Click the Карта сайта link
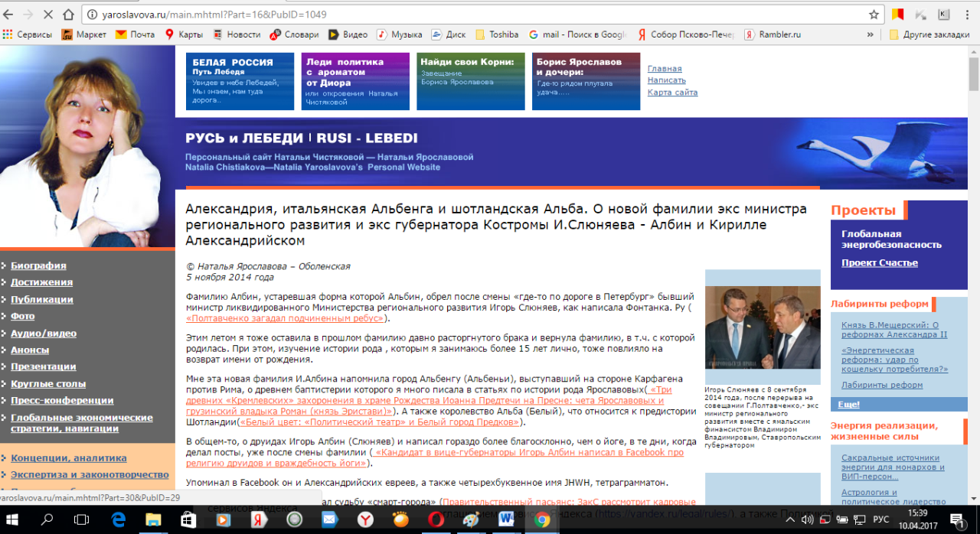Screen dimensions: 980x534 point(673,93)
